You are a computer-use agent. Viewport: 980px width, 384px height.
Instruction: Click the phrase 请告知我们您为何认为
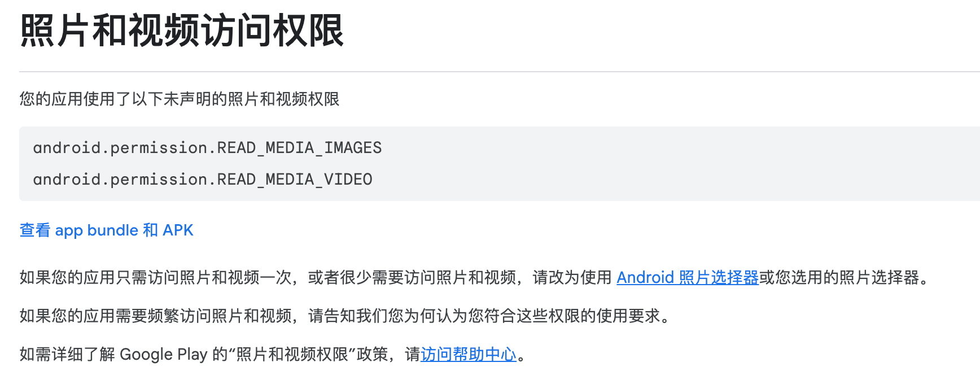[x=388, y=316]
